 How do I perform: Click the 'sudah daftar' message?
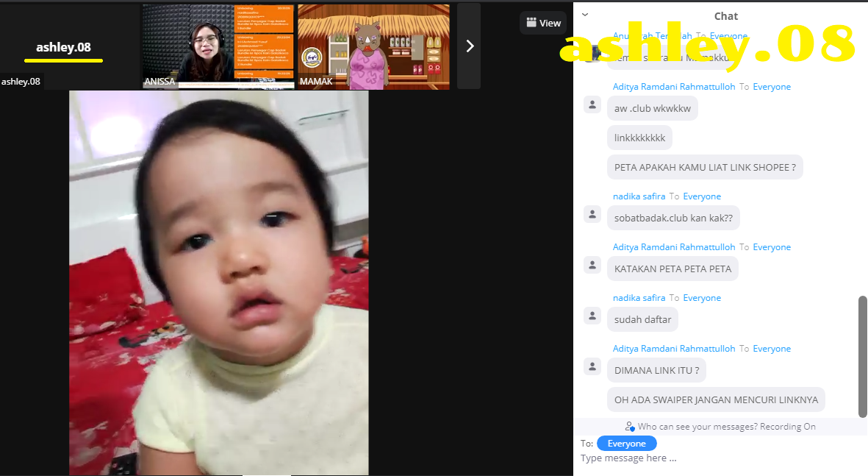642,320
